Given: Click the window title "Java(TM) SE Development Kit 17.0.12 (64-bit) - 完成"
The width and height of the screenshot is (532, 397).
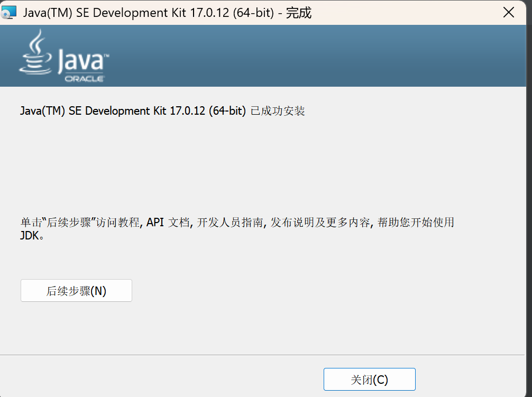Looking at the screenshot, I should click(x=167, y=13).
